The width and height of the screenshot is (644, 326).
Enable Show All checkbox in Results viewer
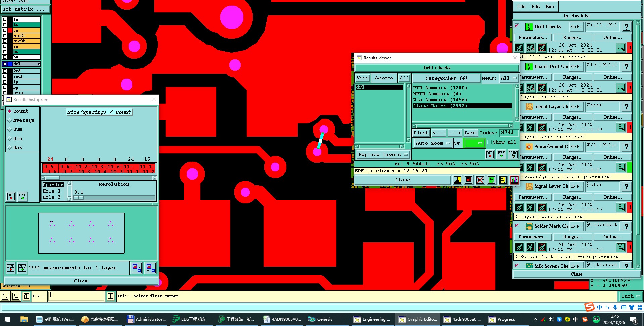click(490, 142)
